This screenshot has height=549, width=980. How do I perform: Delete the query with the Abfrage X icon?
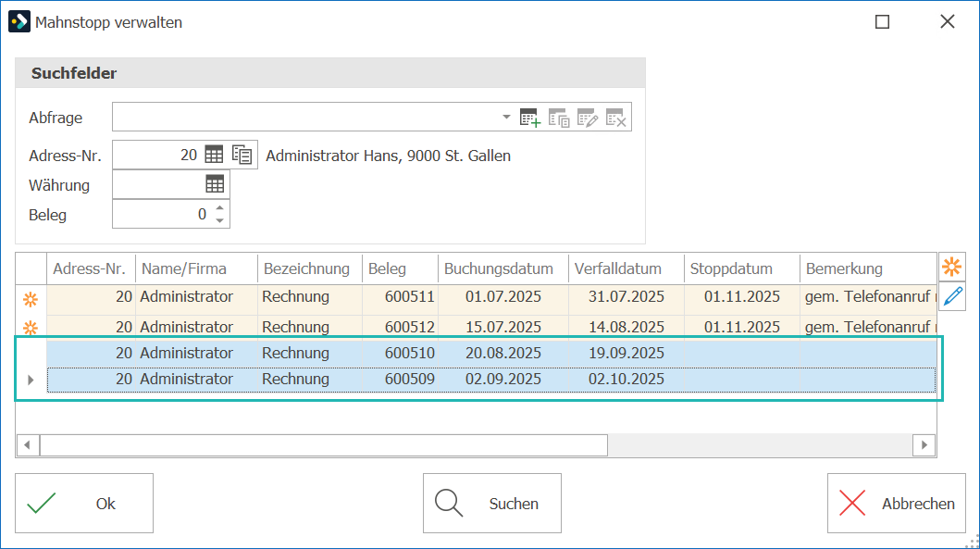[616, 118]
